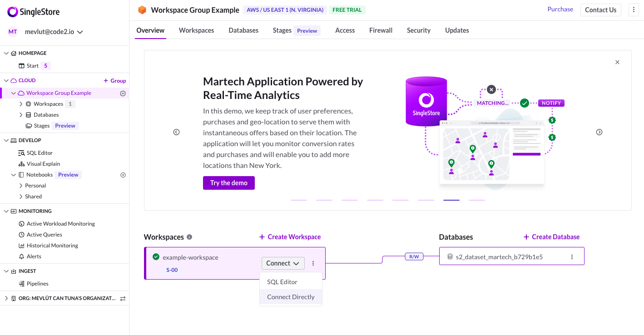
Task: Click plus icon beside Notebooks
Action: [123, 175]
